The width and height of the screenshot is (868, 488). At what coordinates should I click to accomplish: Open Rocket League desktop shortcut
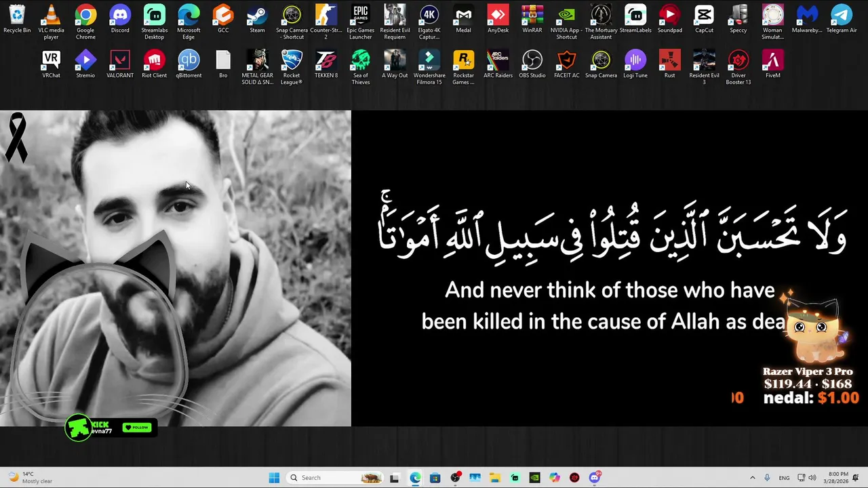click(x=292, y=67)
